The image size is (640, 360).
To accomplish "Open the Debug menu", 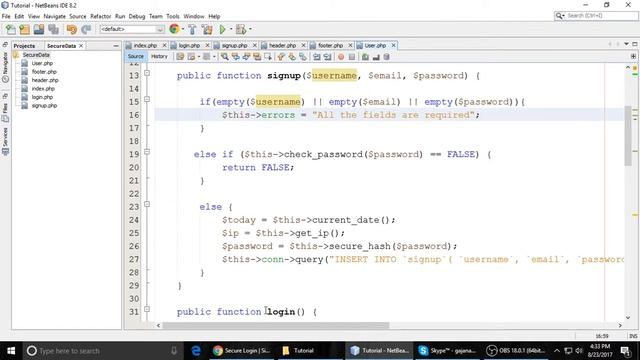I will (137, 16).
